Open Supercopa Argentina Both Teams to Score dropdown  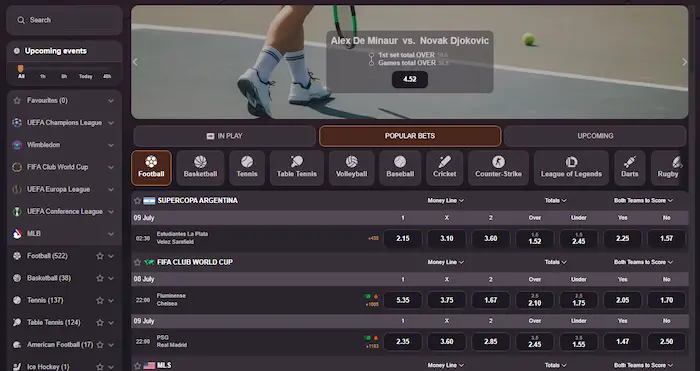pos(643,201)
